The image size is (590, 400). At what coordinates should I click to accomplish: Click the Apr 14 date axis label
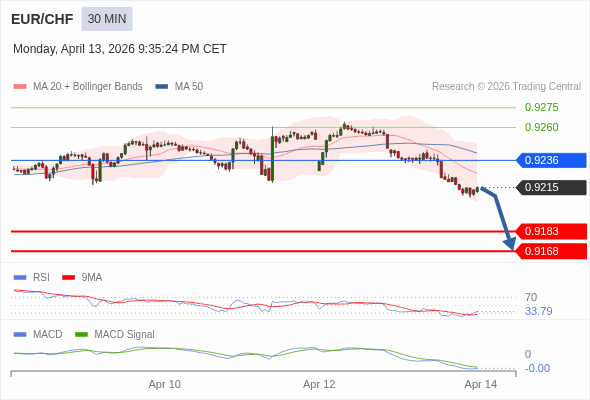(481, 384)
